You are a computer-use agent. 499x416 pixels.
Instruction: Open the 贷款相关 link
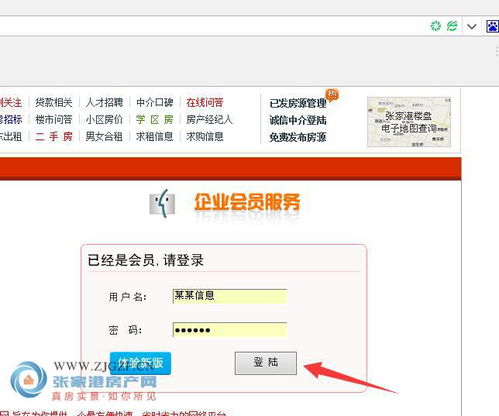(54, 102)
